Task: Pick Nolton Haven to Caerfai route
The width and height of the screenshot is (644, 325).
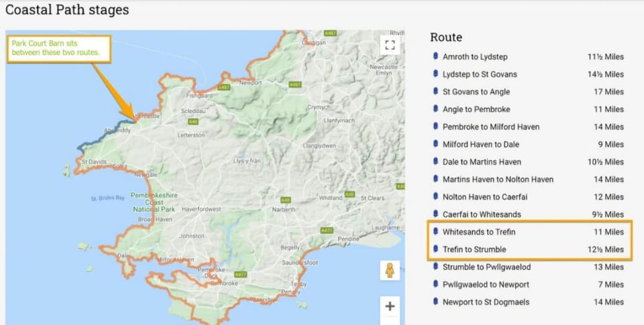Action: 487,197
